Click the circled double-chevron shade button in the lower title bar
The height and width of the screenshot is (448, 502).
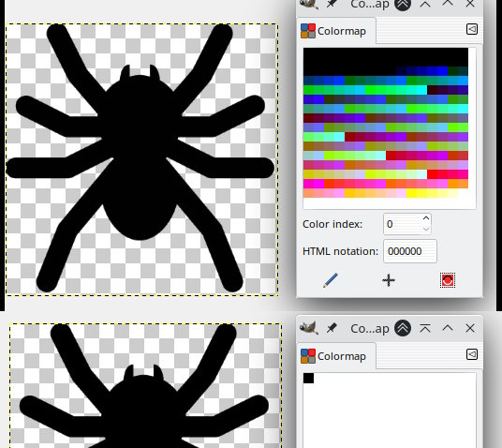click(x=403, y=328)
